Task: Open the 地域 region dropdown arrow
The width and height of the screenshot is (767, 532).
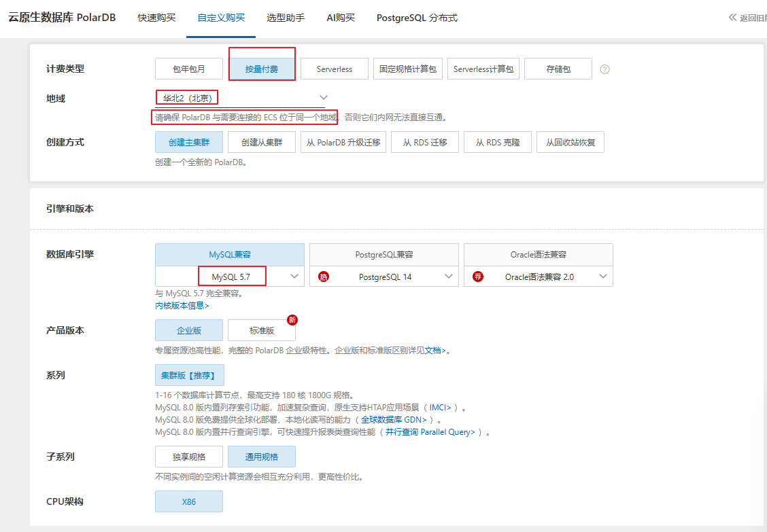Action: [x=324, y=98]
